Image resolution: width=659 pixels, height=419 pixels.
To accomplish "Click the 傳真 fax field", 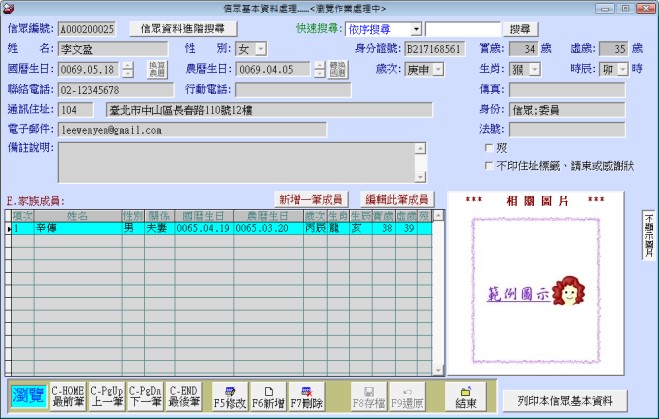I will click(x=567, y=90).
